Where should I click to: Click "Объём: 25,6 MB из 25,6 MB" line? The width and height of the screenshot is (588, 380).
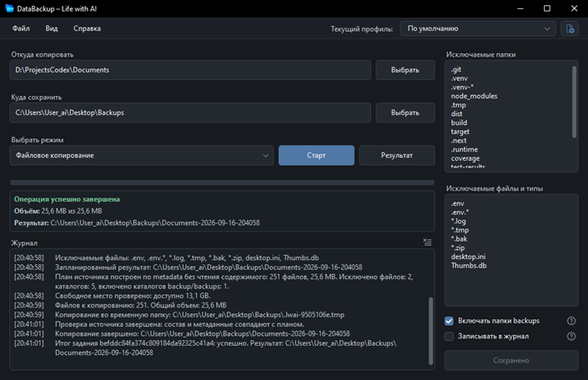tap(58, 211)
